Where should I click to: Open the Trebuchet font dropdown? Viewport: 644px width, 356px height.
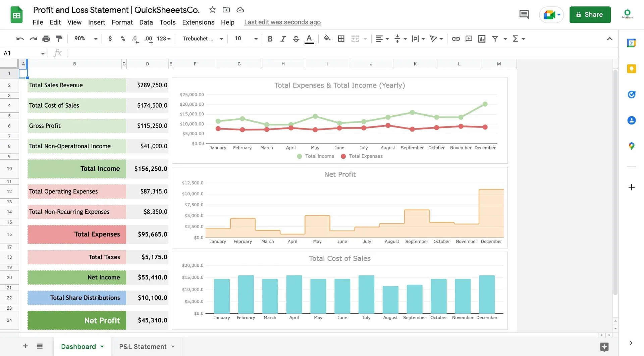pyautogui.click(x=203, y=39)
